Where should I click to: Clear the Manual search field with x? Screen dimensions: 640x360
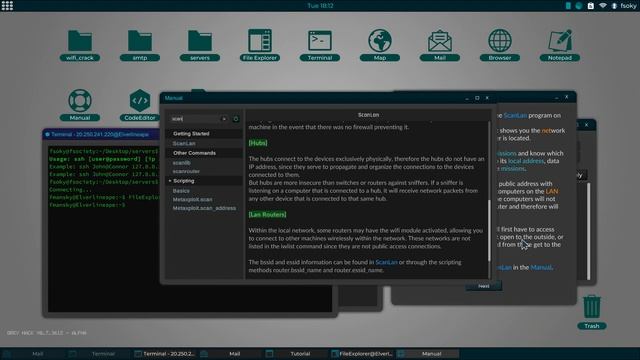[x=224, y=119]
